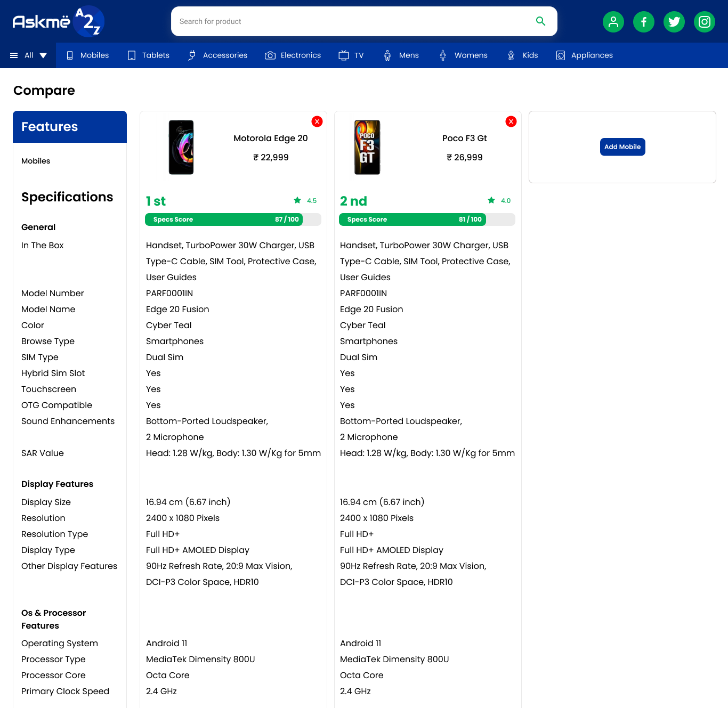This screenshot has width=728, height=708.
Task: Click the Os & Processor Features heading
Action: 53,619
